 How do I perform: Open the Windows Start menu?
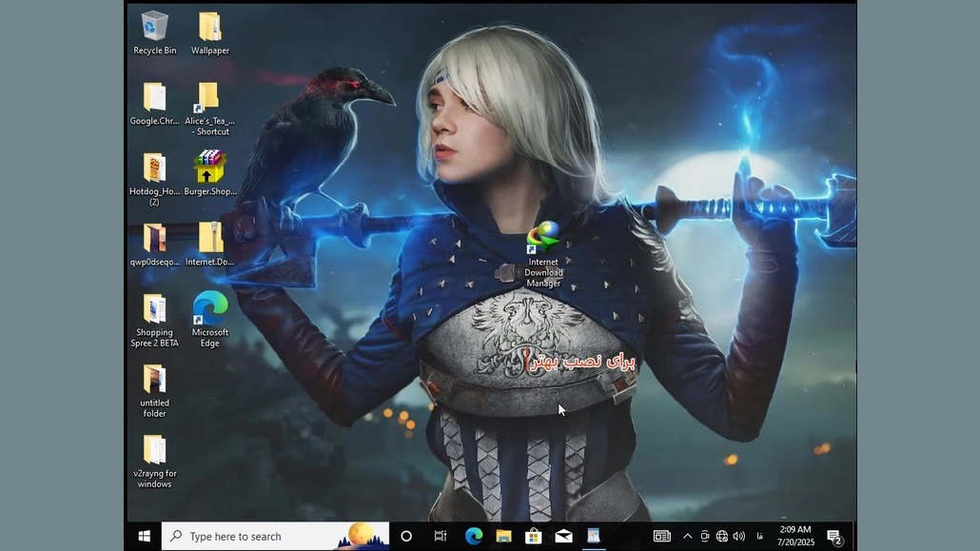[x=145, y=536]
